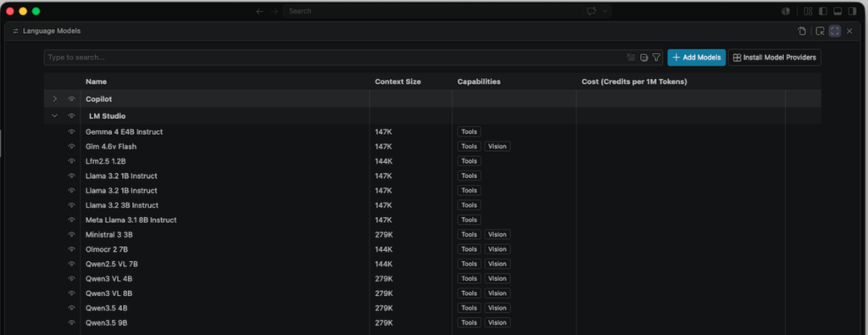Go back with the left arrow

259,11
